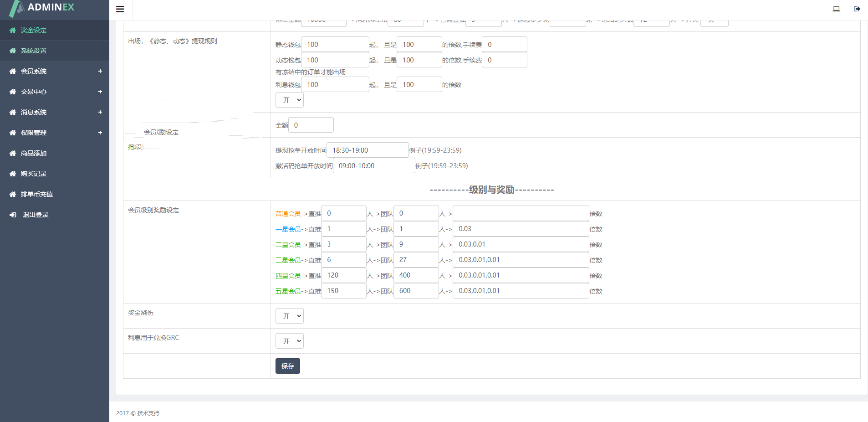The height and width of the screenshot is (422, 868).
Task: Open the 奖金烧伤 on/off dropdown
Action: pos(289,316)
